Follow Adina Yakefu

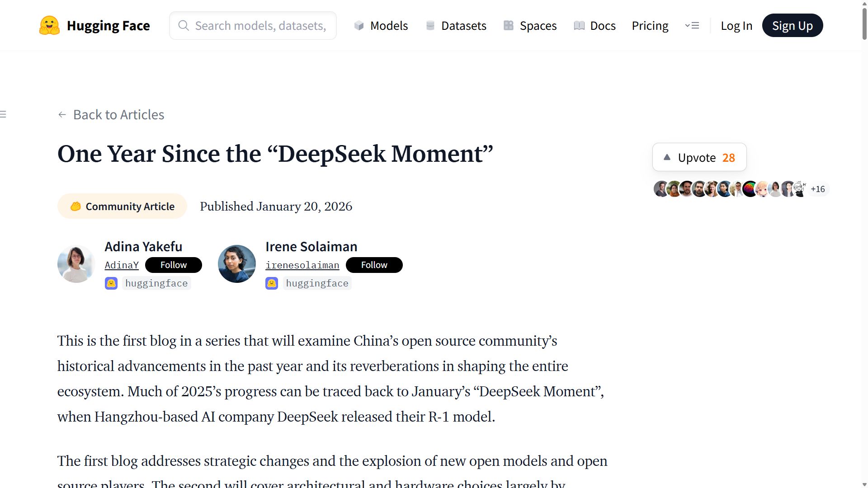click(x=173, y=265)
